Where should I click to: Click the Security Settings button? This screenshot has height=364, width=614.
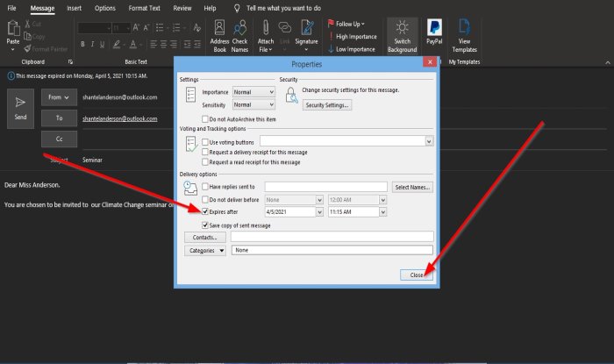(x=327, y=105)
